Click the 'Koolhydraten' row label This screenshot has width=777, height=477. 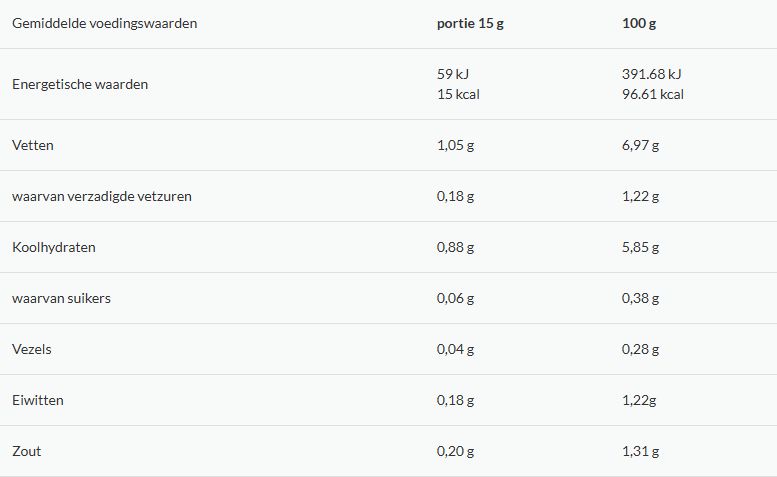(54, 248)
